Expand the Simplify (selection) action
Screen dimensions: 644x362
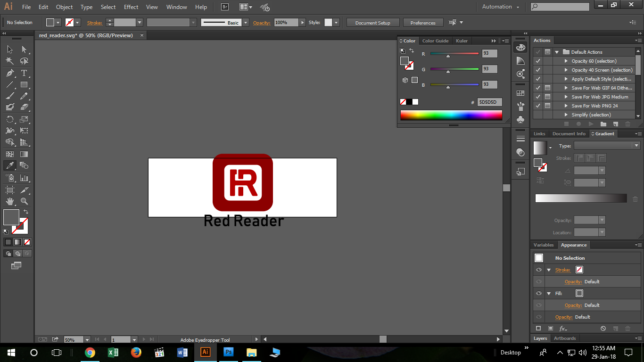(566, 115)
